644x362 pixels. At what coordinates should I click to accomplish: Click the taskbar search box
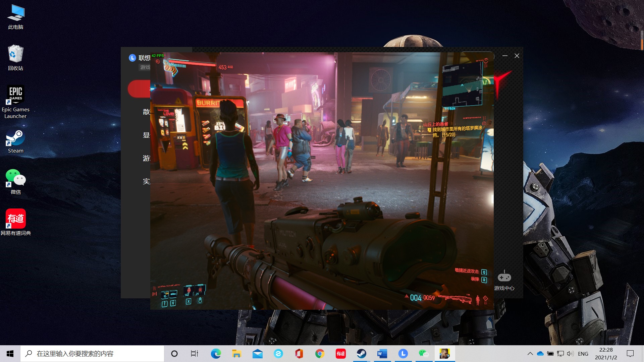coord(92,354)
